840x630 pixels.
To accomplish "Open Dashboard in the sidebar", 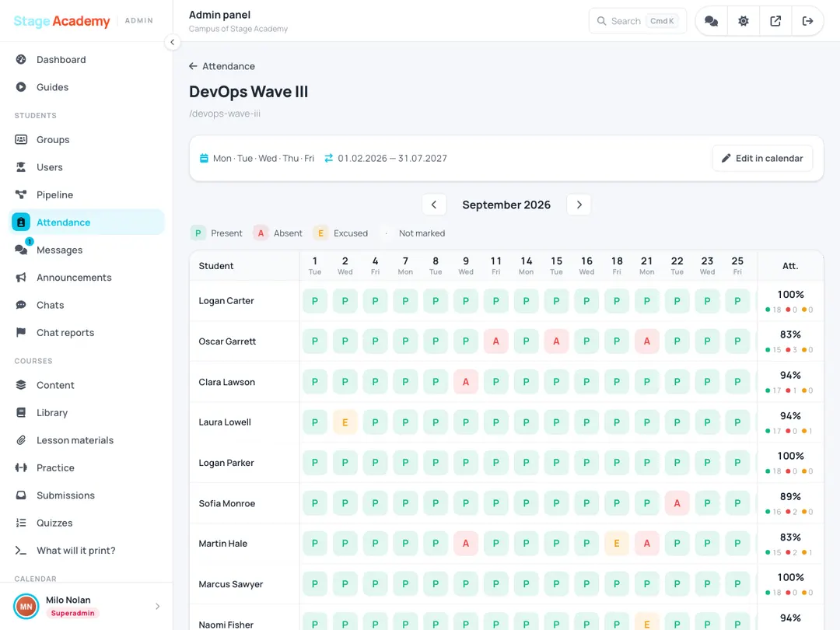I will coord(87,59).
